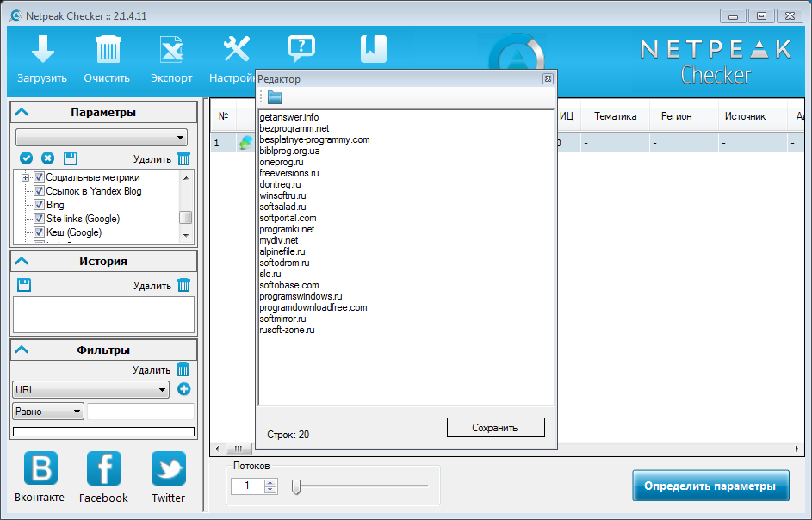Collapse the История panel
The width and height of the screenshot is (812, 520).
22,261
